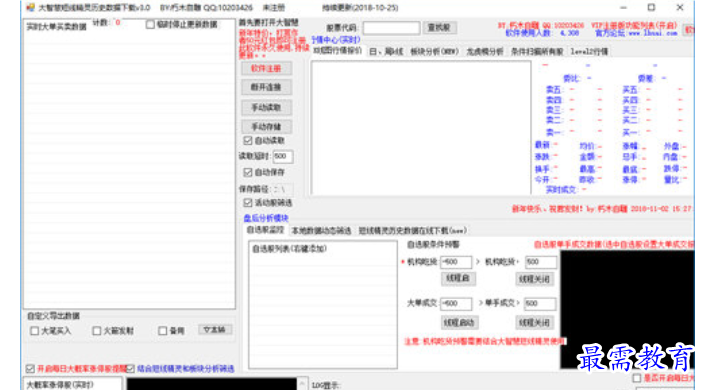Image resolution: width=701 pixels, height=390 pixels.
Task: Click the blue official forum website link
Action: point(636,33)
